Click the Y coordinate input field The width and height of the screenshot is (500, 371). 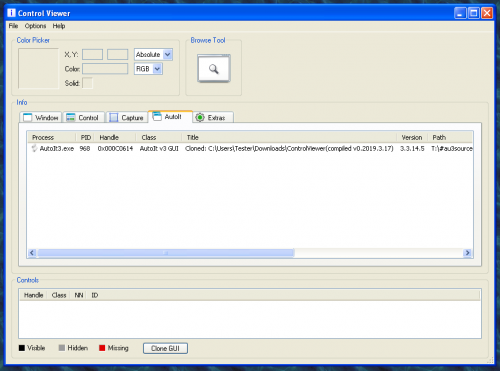point(117,54)
